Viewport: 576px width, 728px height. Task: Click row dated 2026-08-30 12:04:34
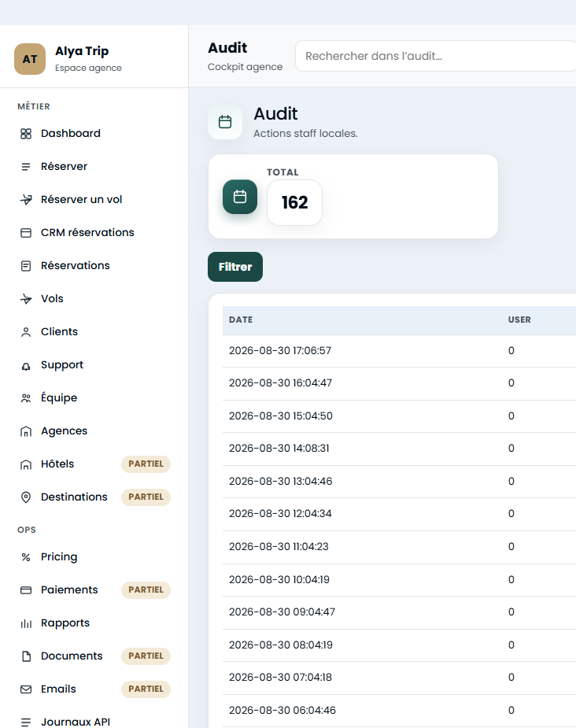pos(399,514)
